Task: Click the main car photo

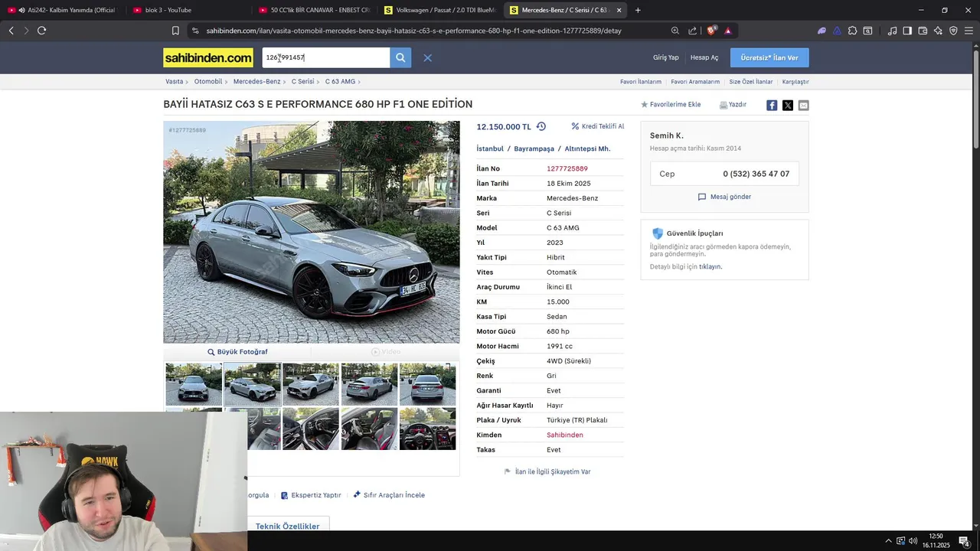Action: (x=312, y=232)
